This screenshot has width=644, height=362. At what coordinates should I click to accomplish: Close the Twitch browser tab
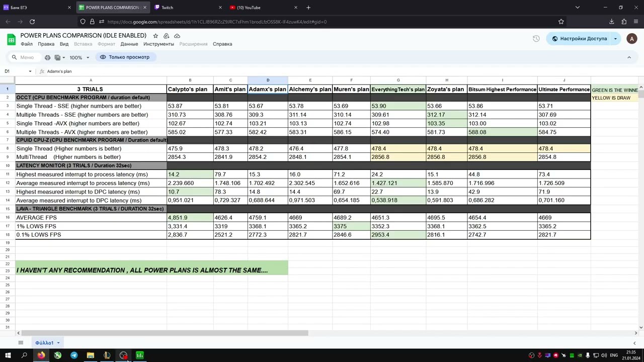click(x=220, y=8)
